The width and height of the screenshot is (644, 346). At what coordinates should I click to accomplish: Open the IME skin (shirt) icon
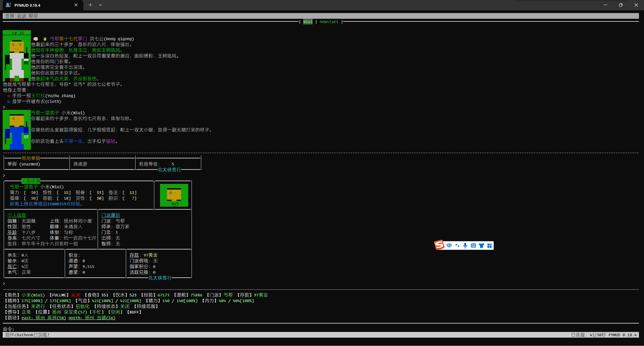pos(481,246)
